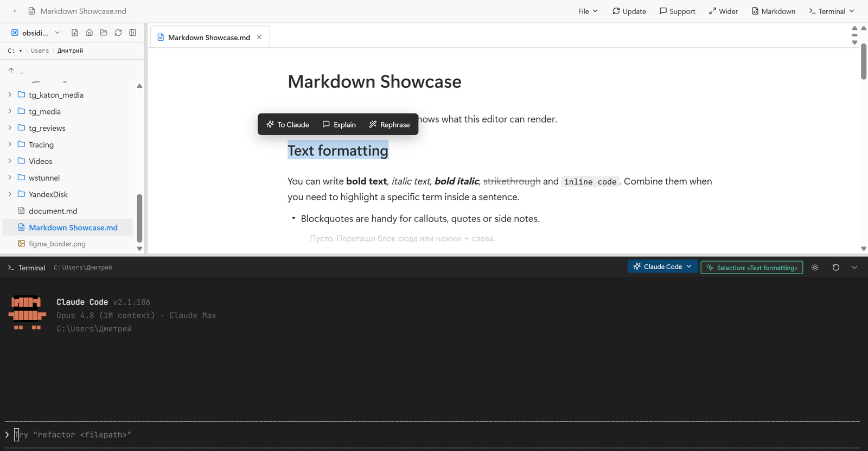Toggle Markdown view mode
868x451 pixels.
[773, 11]
